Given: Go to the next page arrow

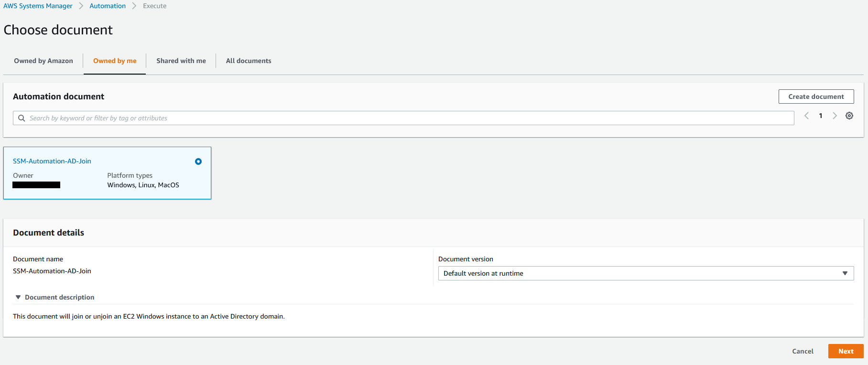Looking at the screenshot, I should click(835, 116).
